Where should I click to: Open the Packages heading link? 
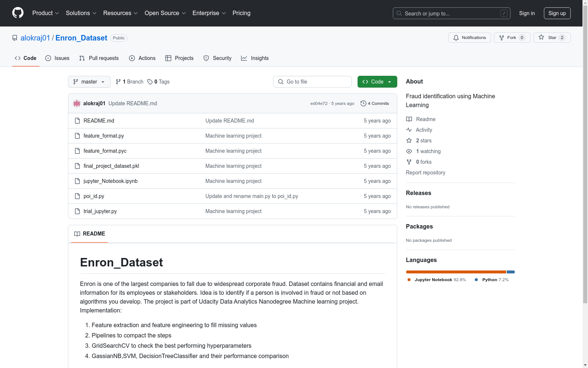(x=419, y=226)
